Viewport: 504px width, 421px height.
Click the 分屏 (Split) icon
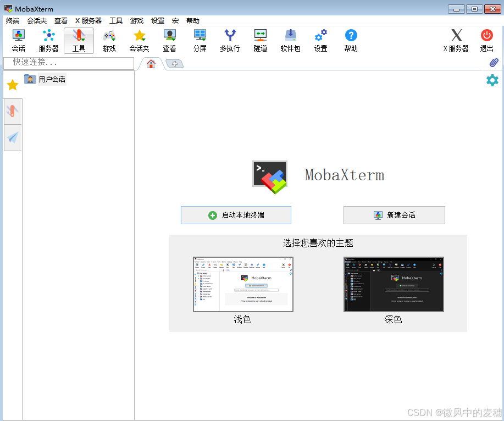200,40
